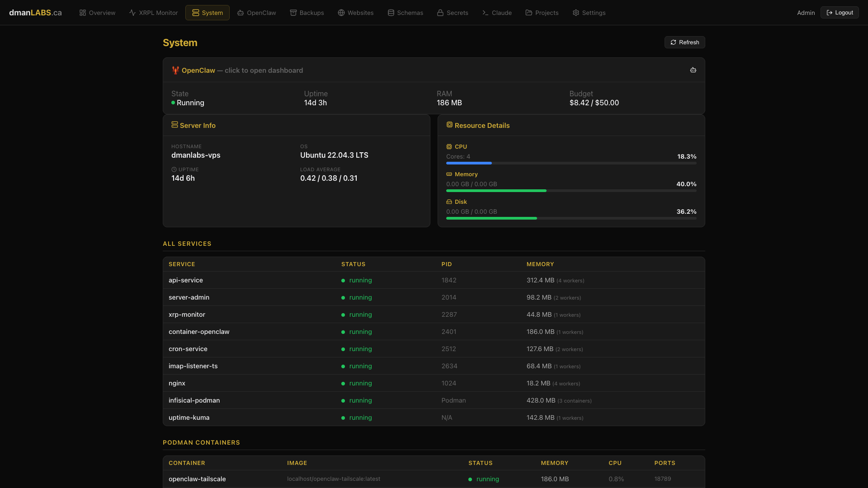Click the Logout button

[840, 13]
